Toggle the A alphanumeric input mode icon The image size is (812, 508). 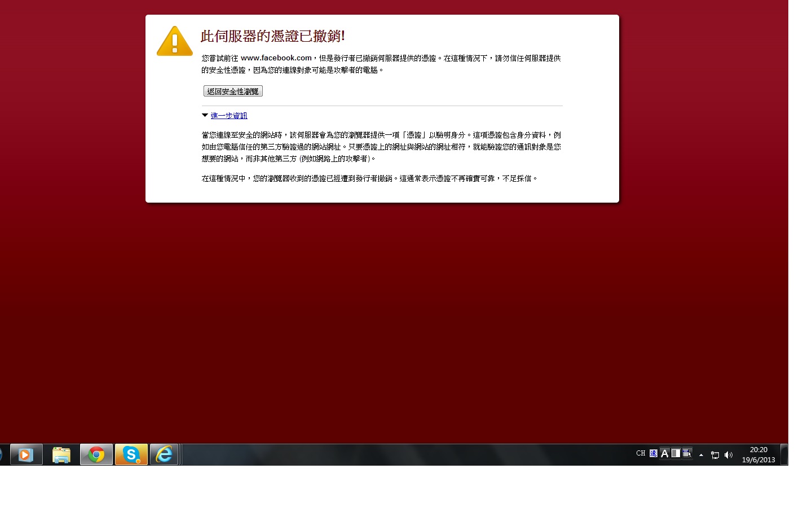point(665,453)
